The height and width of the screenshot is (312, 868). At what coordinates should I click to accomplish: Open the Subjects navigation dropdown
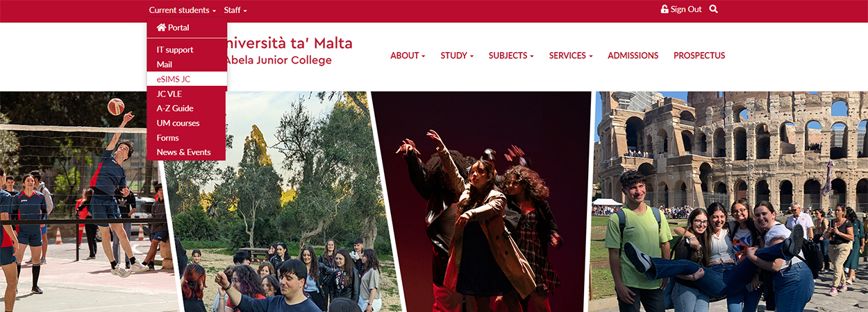511,55
